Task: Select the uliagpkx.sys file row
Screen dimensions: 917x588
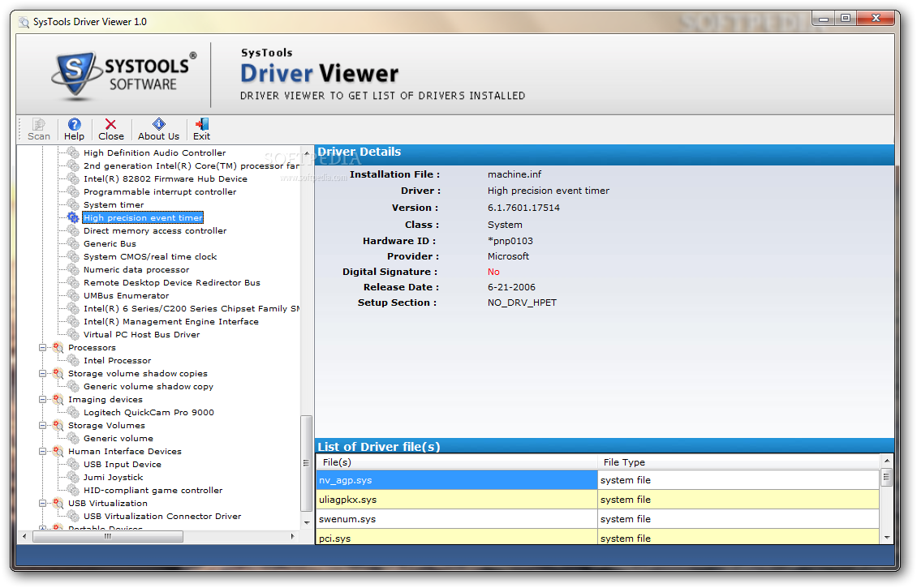Action: (456, 500)
